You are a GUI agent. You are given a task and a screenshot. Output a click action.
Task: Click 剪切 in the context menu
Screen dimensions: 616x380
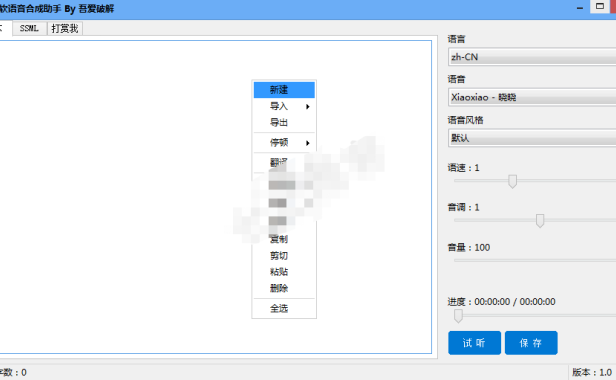pyautogui.click(x=284, y=256)
